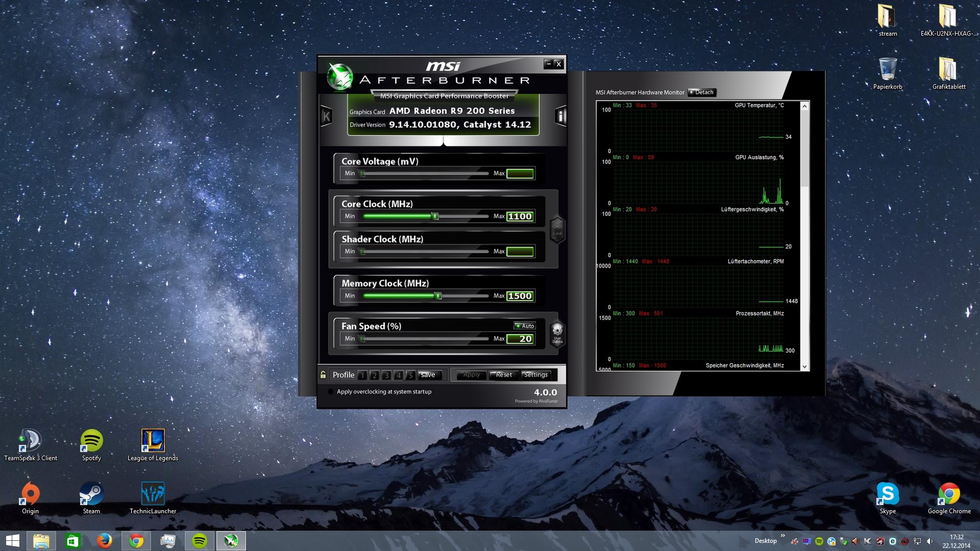This screenshot has width=980, height=551.
Task: Click the Reset button
Action: pos(504,375)
